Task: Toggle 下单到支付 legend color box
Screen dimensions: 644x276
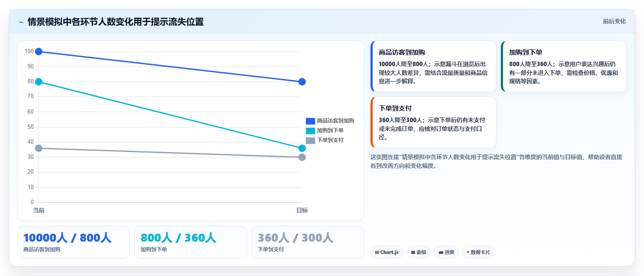Action: tap(311, 140)
